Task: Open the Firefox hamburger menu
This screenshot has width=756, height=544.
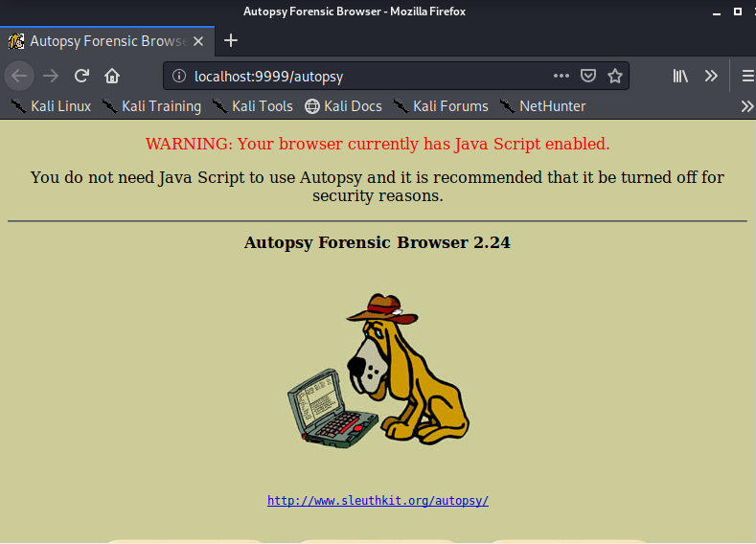Action: coord(747,76)
